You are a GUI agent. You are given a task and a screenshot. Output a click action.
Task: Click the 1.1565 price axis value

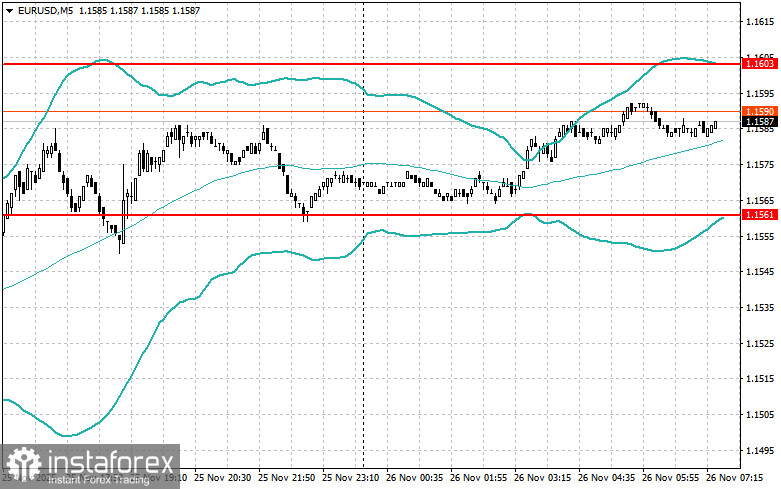click(760, 201)
